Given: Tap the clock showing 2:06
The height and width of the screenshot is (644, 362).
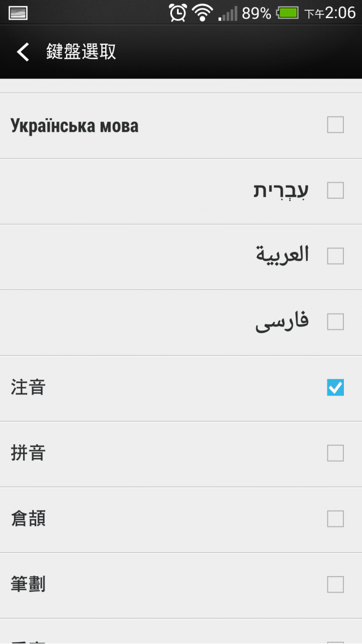Looking at the screenshot, I should click(341, 12).
